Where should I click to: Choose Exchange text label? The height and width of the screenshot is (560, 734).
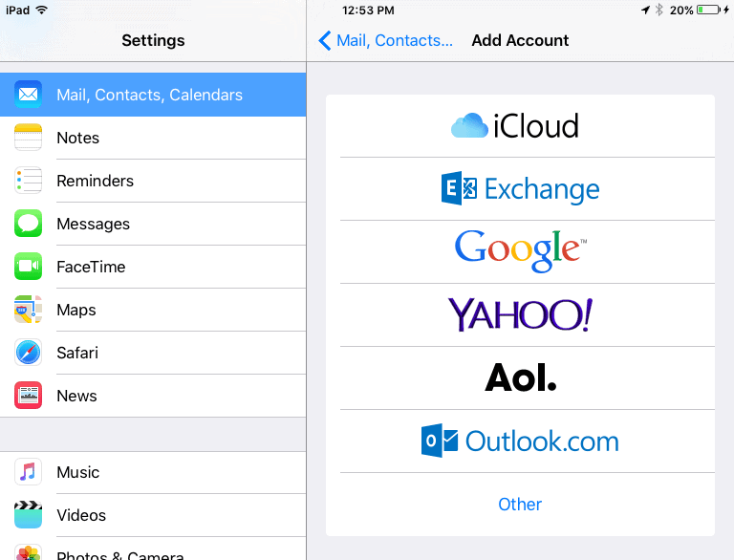click(542, 189)
